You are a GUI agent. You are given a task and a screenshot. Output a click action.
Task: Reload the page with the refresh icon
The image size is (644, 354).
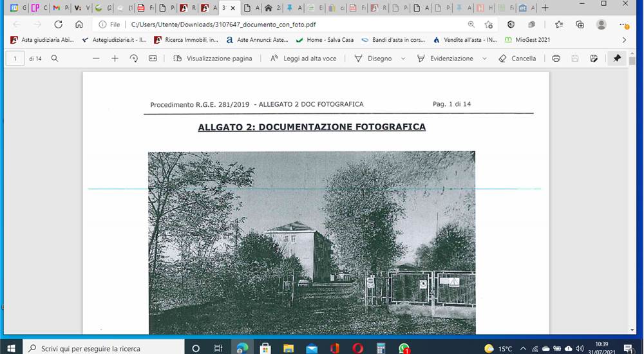pos(59,24)
